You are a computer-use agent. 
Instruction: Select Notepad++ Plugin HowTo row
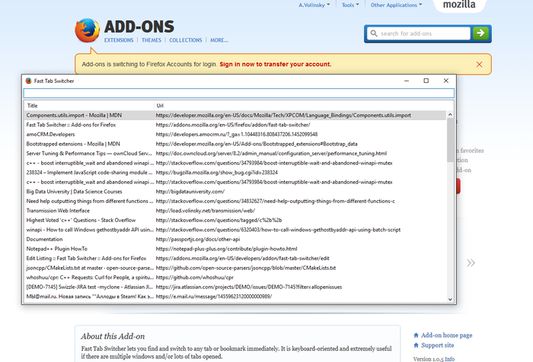[x=235, y=248]
